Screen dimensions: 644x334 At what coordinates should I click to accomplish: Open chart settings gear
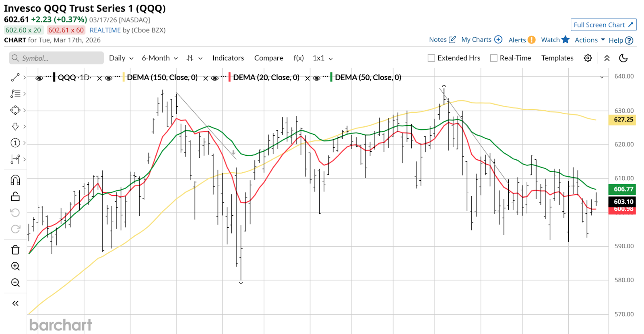[588, 58]
